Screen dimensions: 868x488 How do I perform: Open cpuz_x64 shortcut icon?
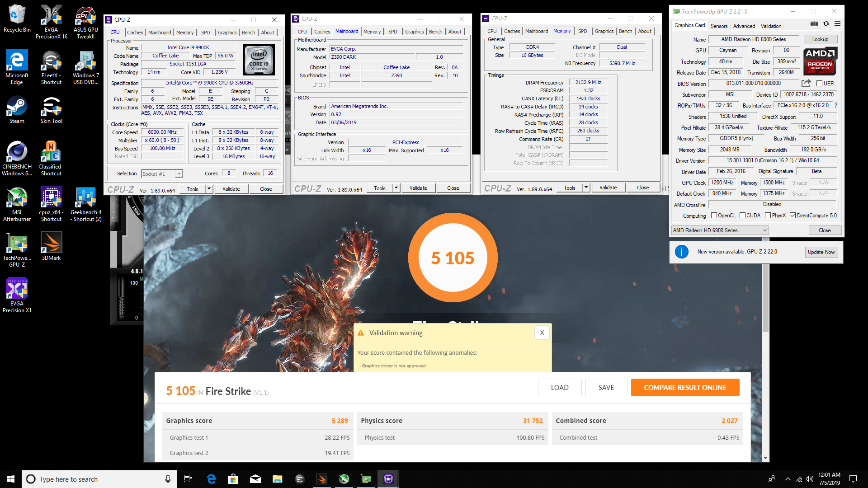51,204
